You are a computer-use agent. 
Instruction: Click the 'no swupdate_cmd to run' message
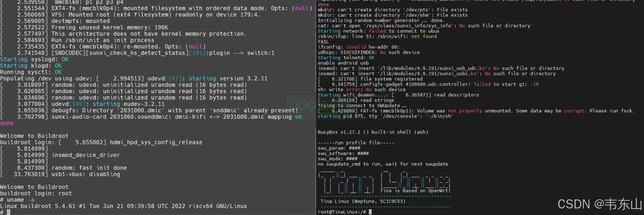[x=383, y=164]
